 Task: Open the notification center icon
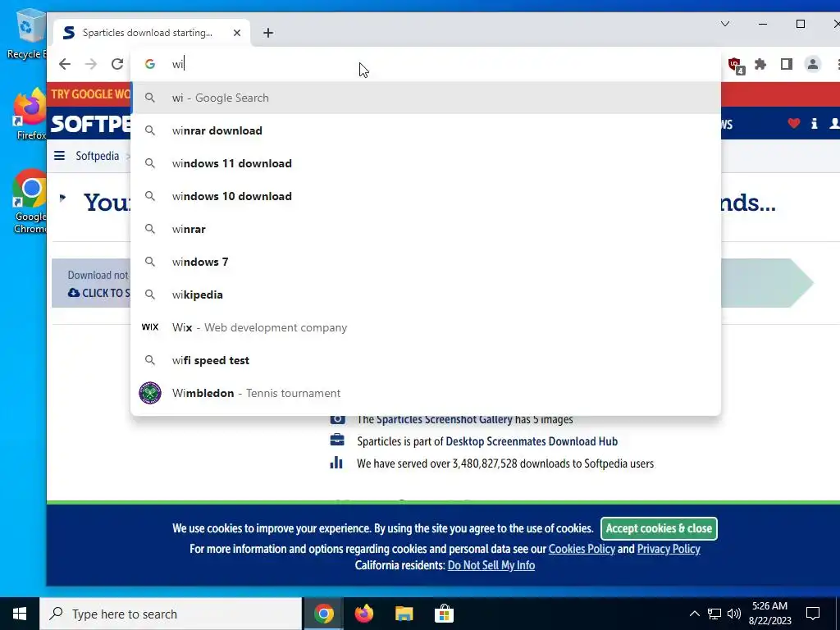coord(813,614)
